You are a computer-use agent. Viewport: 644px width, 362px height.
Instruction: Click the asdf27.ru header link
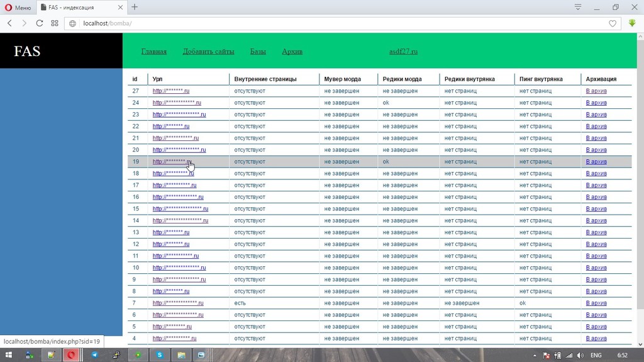click(x=403, y=52)
